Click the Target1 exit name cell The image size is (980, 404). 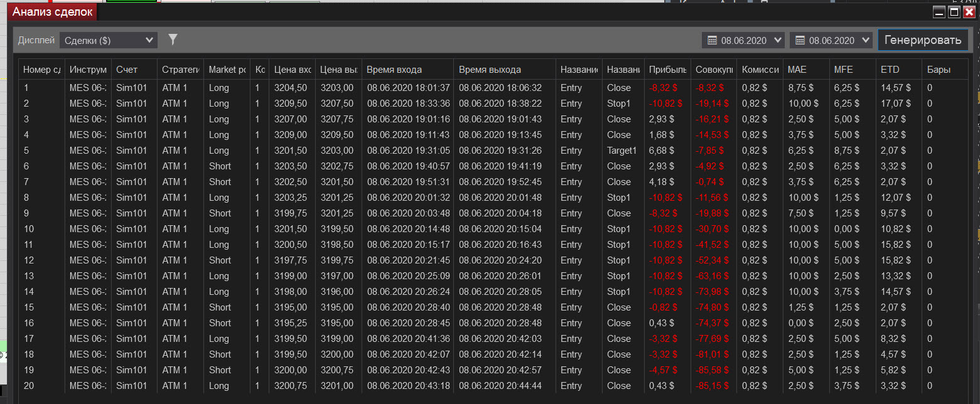pyautogui.click(x=622, y=151)
